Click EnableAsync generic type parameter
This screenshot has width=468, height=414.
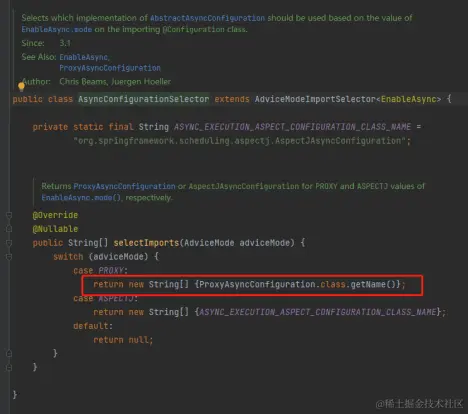(409, 99)
